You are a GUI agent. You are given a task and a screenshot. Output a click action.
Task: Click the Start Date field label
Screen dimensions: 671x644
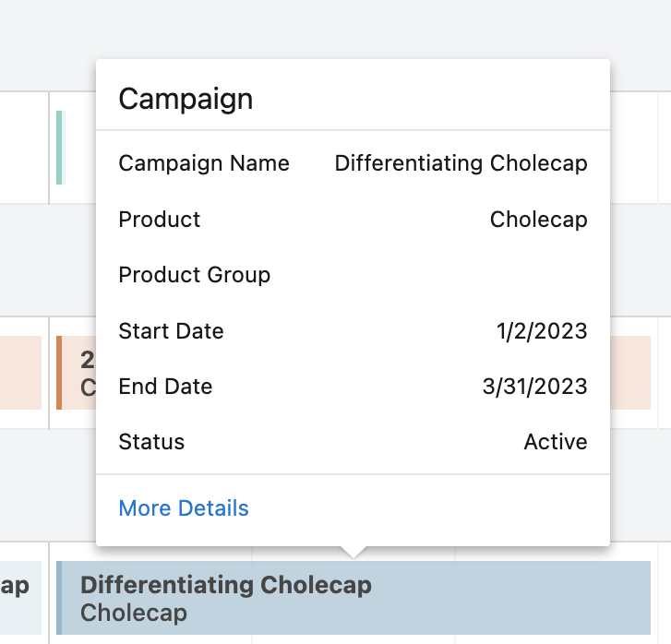coord(172,331)
